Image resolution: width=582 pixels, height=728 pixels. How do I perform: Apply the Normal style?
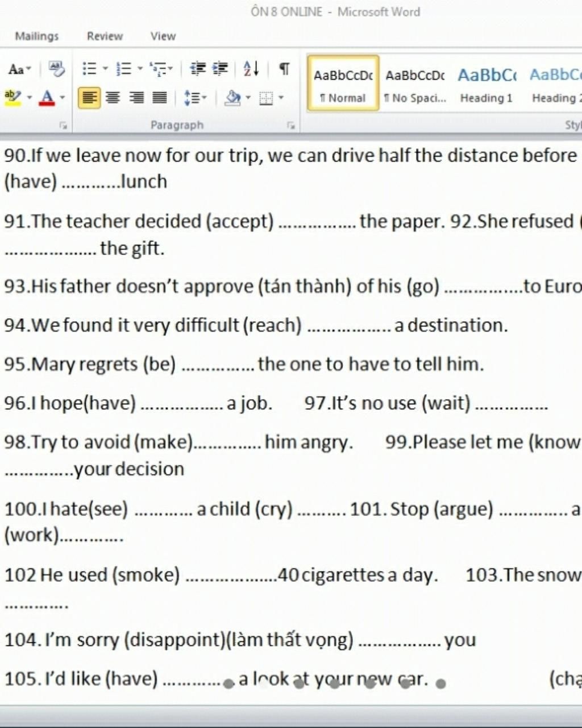[x=343, y=83]
